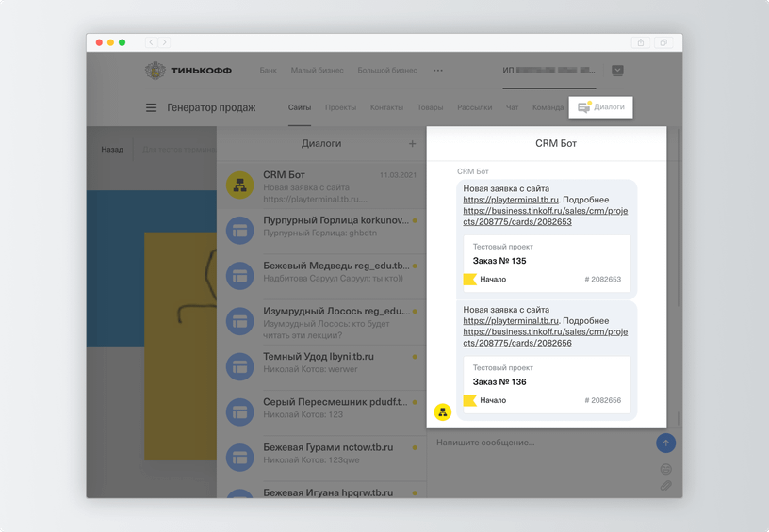769x532 pixels.
Task: Switch to the Проекты tab
Action: click(x=340, y=107)
